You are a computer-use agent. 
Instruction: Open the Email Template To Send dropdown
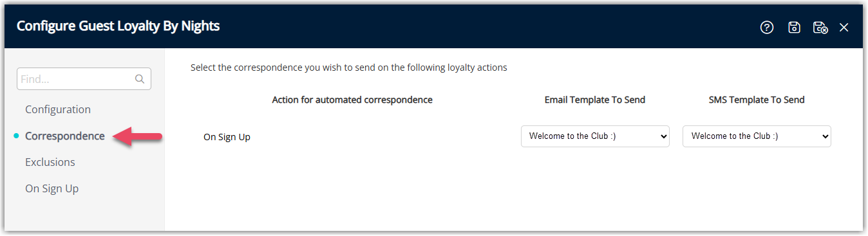click(595, 136)
